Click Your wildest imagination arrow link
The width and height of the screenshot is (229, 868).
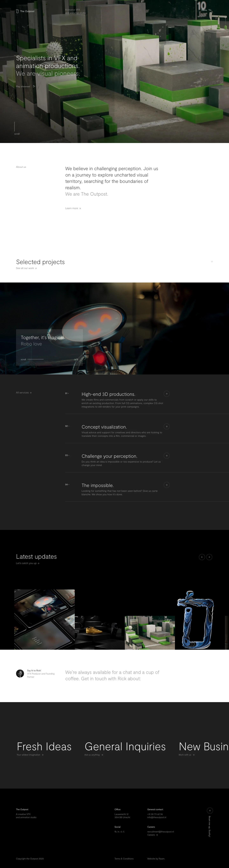(30, 755)
